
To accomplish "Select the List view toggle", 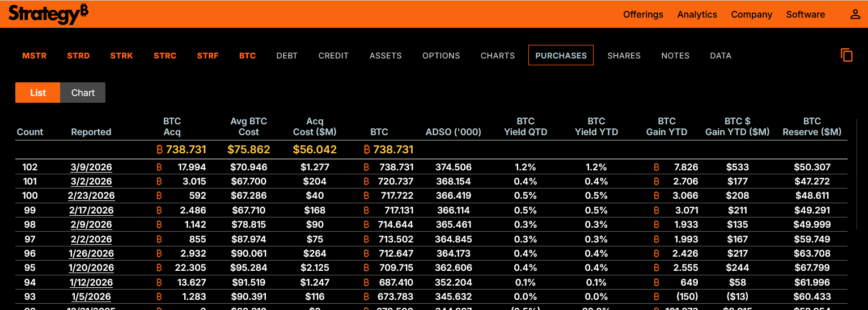I will (x=38, y=93).
